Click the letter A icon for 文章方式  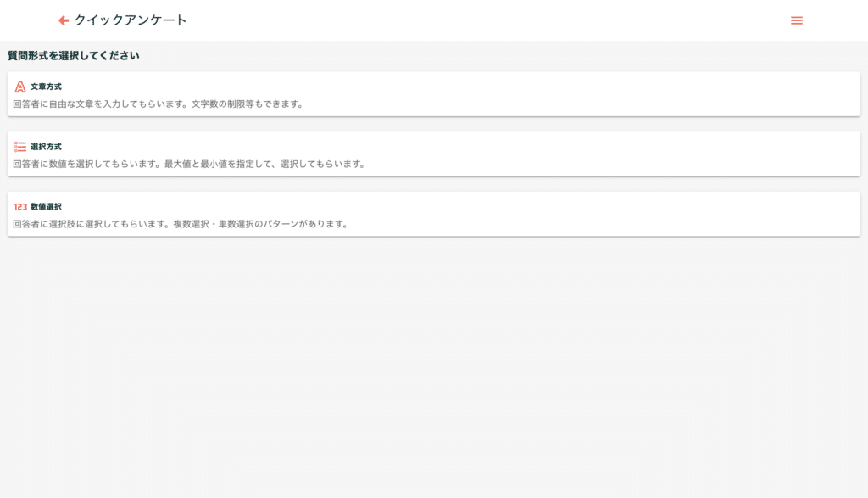point(20,87)
